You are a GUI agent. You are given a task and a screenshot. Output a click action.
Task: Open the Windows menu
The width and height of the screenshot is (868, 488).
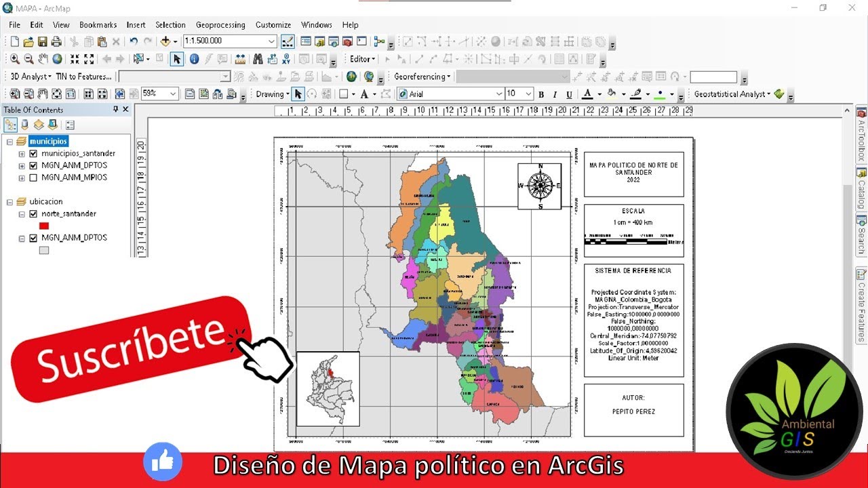pos(317,25)
